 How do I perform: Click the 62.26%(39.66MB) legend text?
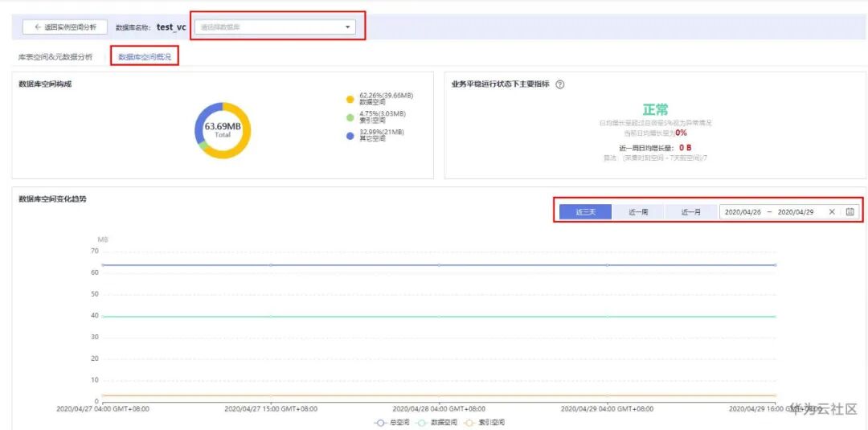pyautogui.click(x=387, y=96)
